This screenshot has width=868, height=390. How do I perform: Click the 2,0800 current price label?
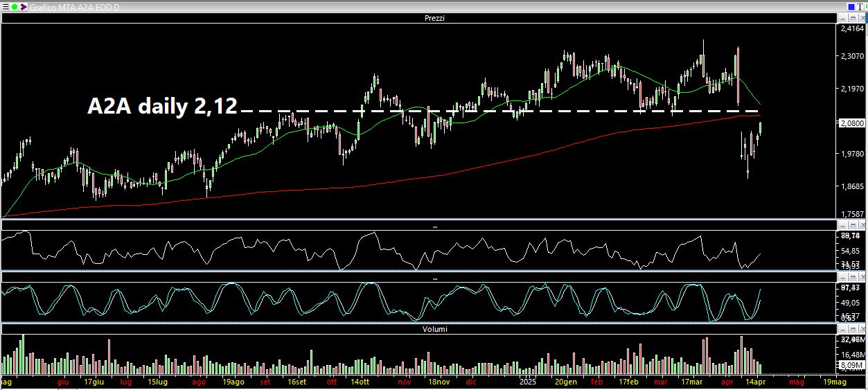(852, 123)
